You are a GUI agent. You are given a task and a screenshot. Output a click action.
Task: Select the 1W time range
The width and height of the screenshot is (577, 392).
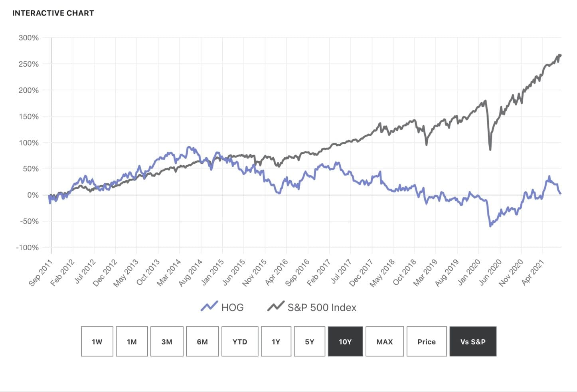(97, 341)
